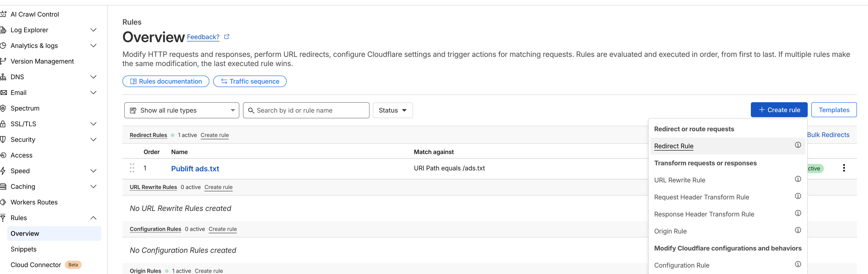The width and height of the screenshot is (868, 274).
Task: Grab the drag handle of rule 1
Action: point(132,168)
